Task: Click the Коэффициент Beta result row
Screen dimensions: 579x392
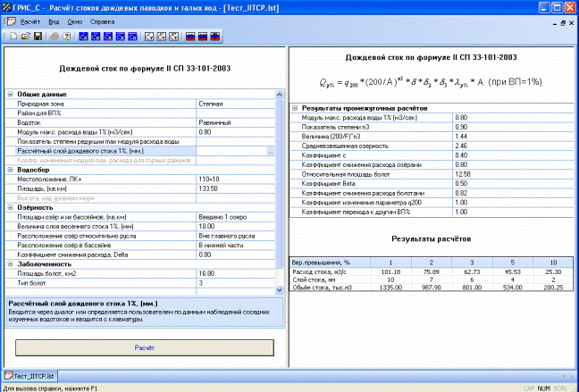Action: (x=432, y=184)
